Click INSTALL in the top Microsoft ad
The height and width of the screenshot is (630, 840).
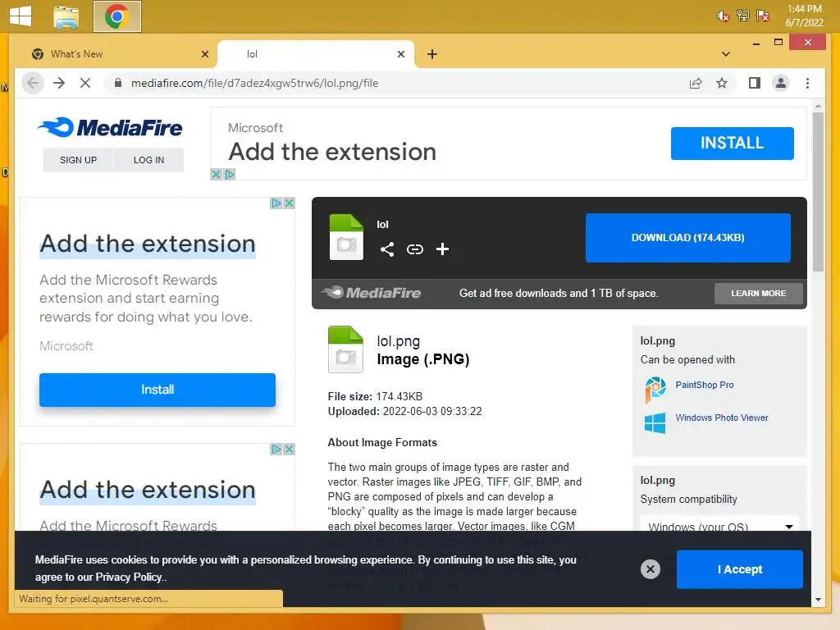(732, 143)
